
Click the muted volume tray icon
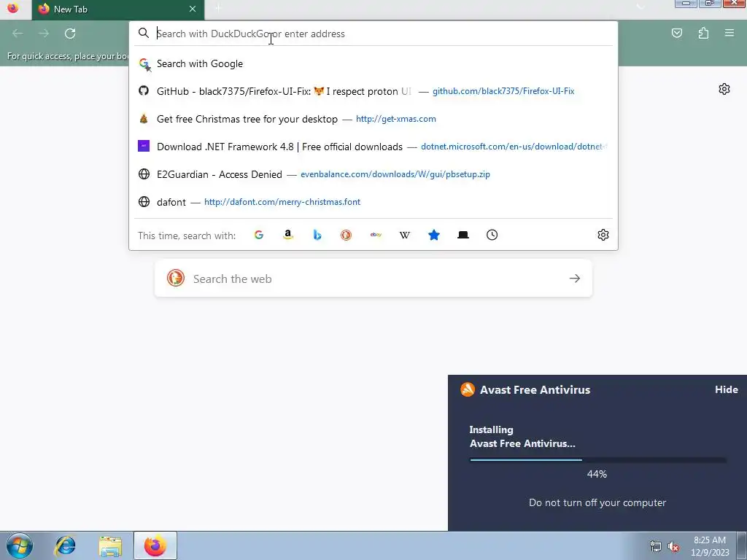click(673, 547)
